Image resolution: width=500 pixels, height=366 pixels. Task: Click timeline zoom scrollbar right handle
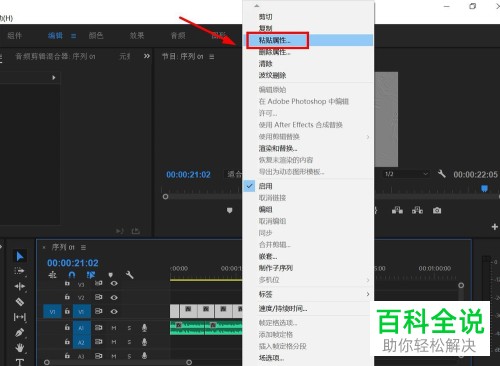189,362
